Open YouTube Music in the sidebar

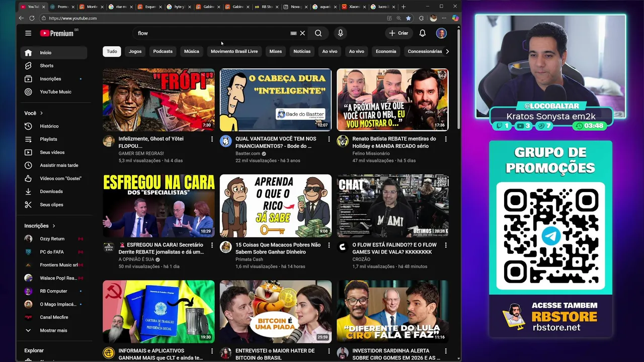point(54,92)
